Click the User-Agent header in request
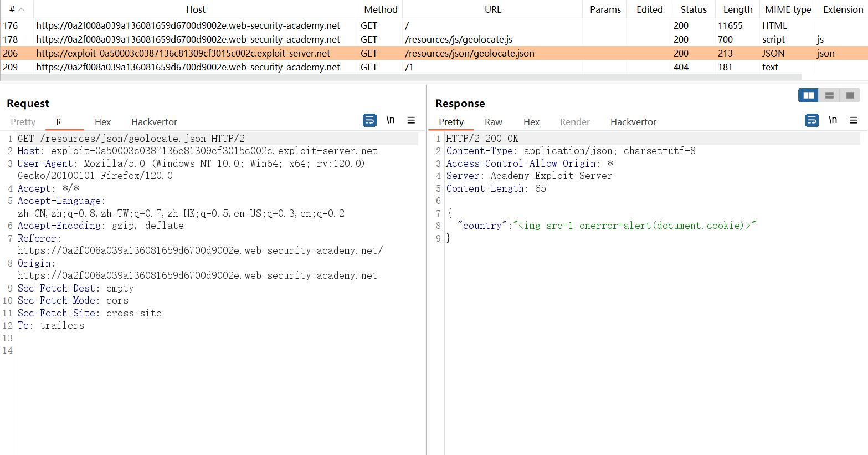The height and width of the screenshot is (455, 868). point(191,170)
